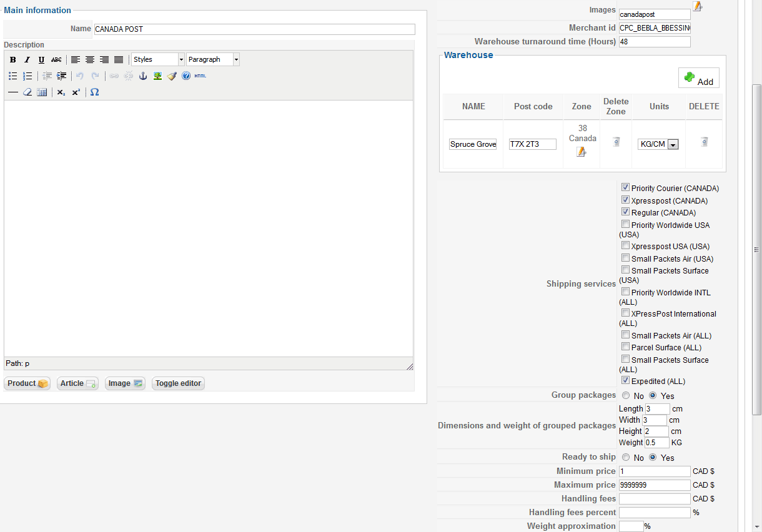
Task: Insert ordered numbered list
Action: (x=27, y=76)
